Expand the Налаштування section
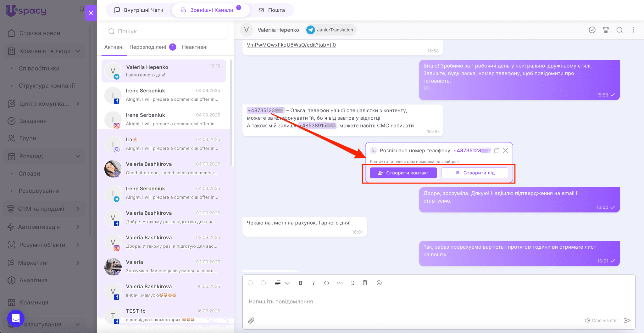The width and height of the screenshot is (644, 333). coord(78,324)
